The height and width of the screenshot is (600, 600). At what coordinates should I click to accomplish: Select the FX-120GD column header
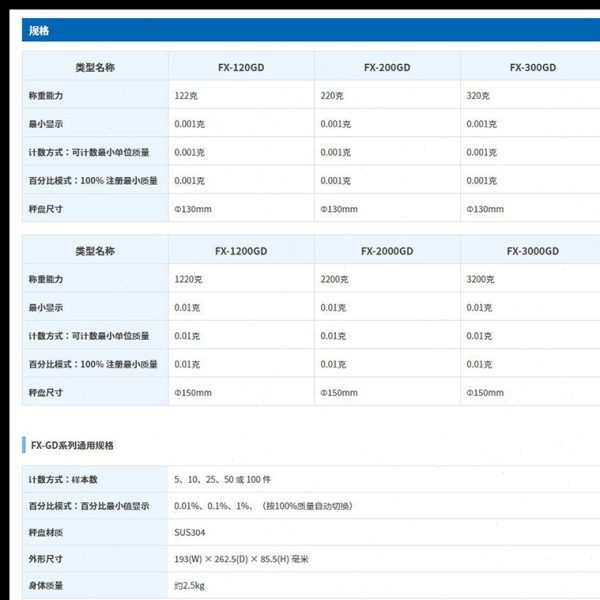[x=241, y=67]
